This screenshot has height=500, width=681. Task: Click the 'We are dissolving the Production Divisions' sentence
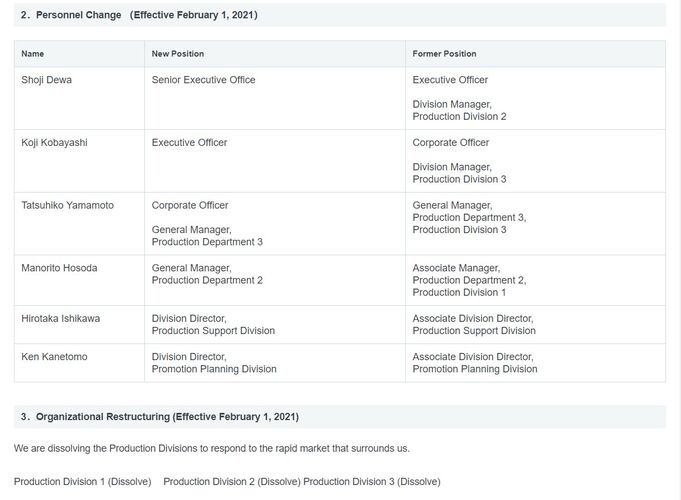pyautogui.click(x=211, y=448)
